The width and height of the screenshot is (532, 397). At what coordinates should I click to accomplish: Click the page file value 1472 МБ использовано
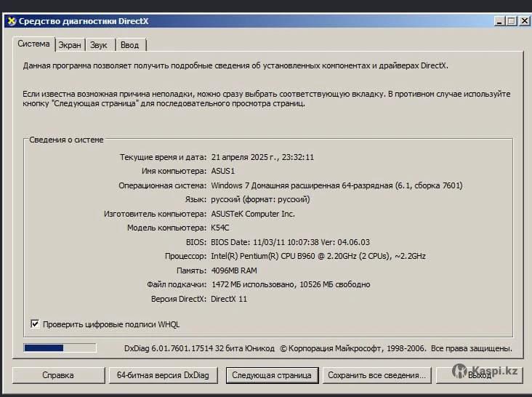[291, 284]
